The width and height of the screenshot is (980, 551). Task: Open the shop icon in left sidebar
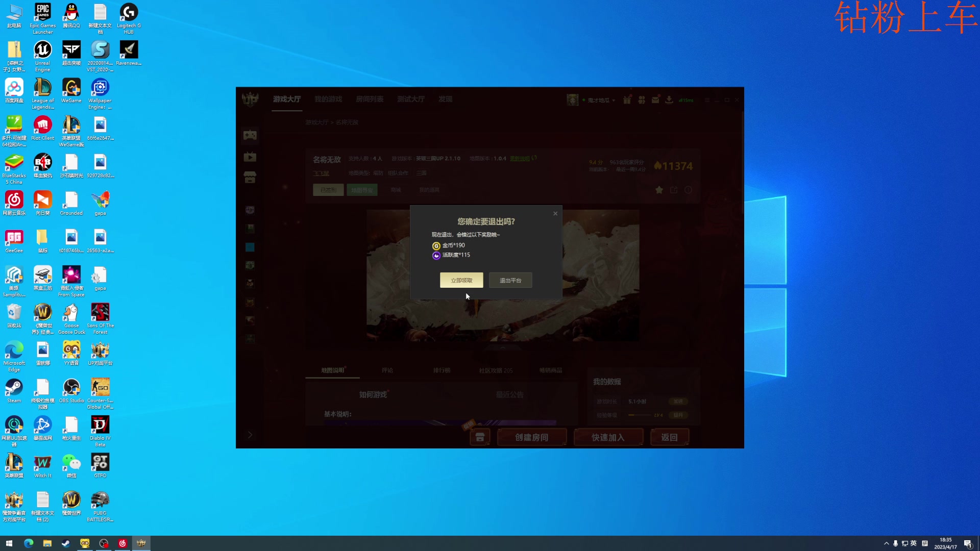click(x=250, y=178)
